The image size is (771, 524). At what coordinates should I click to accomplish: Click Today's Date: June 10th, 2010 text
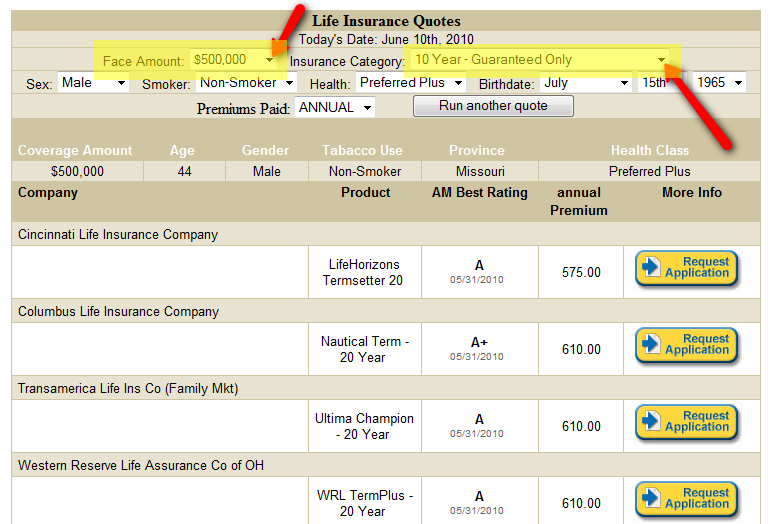point(386,39)
